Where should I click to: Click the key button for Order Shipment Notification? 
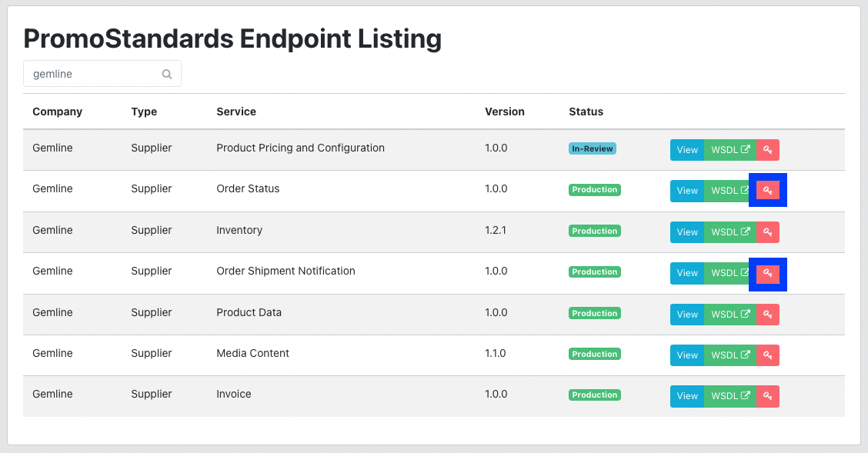point(768,273)
